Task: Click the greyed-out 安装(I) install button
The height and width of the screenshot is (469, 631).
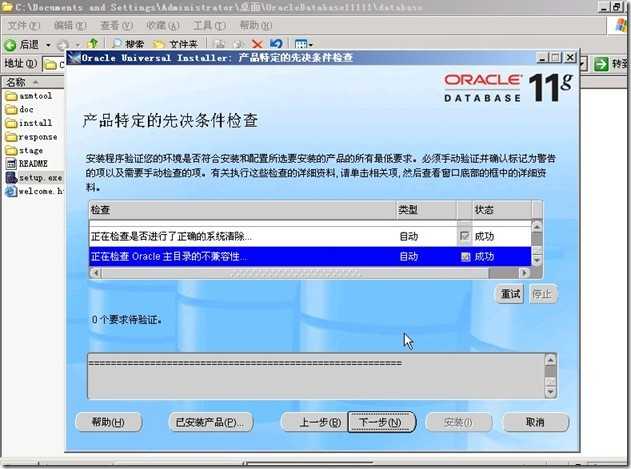Action: tap(458, 422)
